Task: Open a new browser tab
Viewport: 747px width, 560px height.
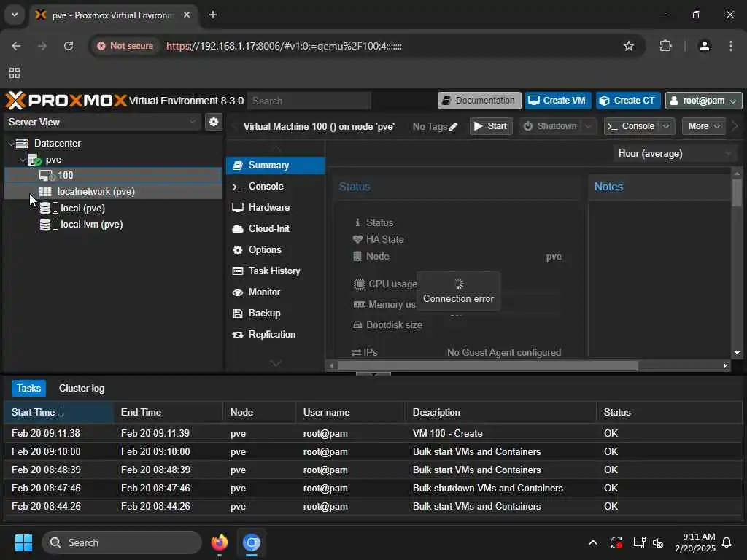Action: 213,15
